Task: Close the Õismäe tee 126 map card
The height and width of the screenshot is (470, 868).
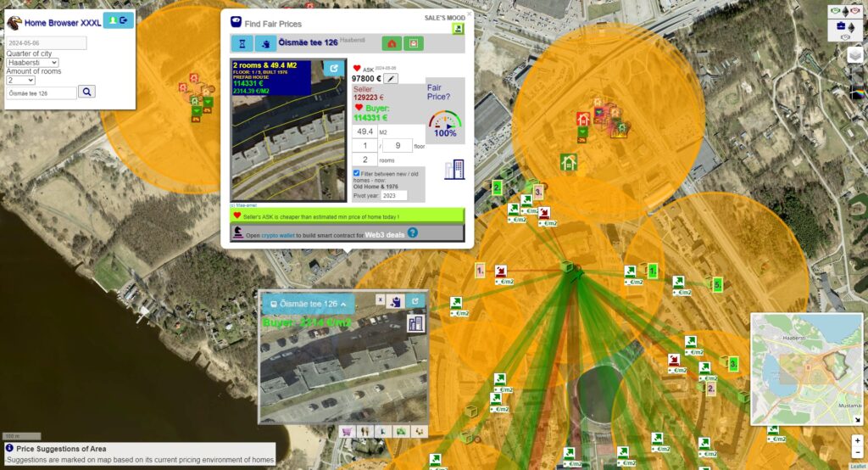Action: 380,299
